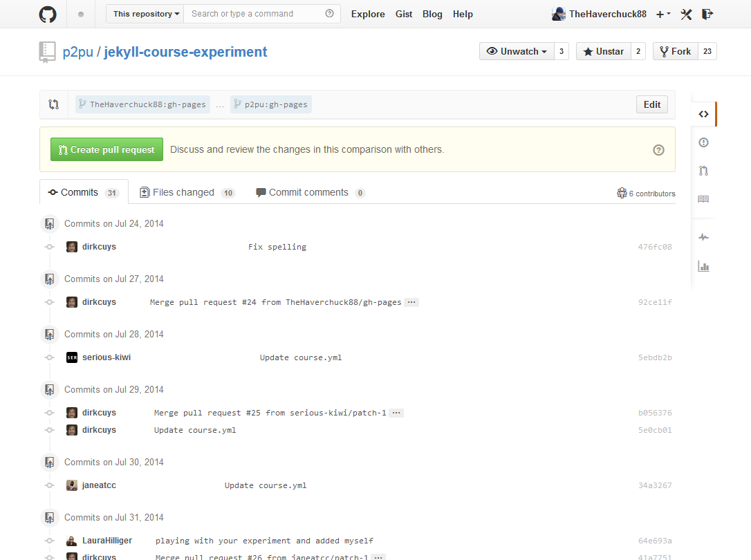Open the account settings tools icon

tap(686, 15)
